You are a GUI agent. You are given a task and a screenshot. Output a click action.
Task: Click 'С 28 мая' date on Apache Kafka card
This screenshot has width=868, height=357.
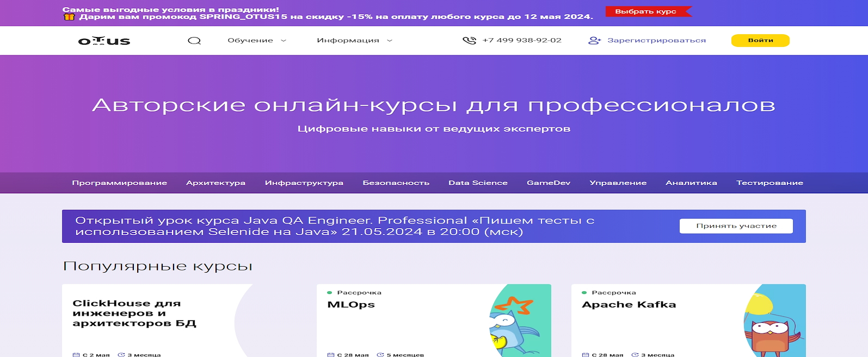coord(608,355)
